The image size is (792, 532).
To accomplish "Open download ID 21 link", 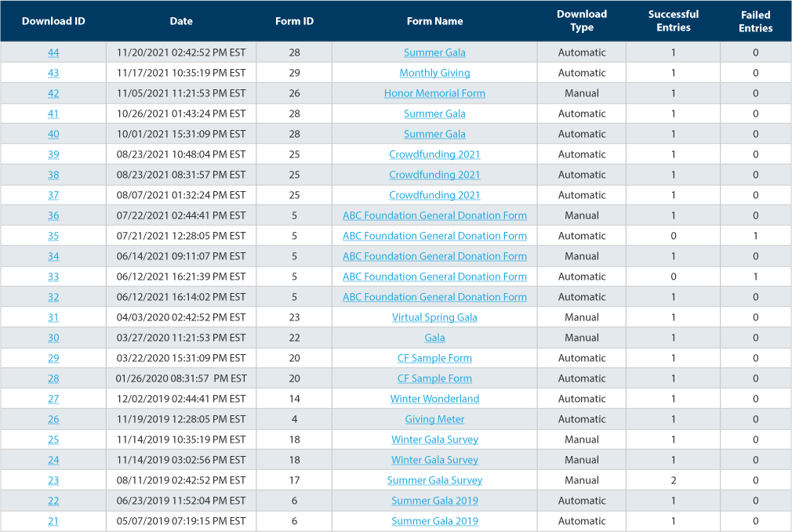I will coord(53,521).
